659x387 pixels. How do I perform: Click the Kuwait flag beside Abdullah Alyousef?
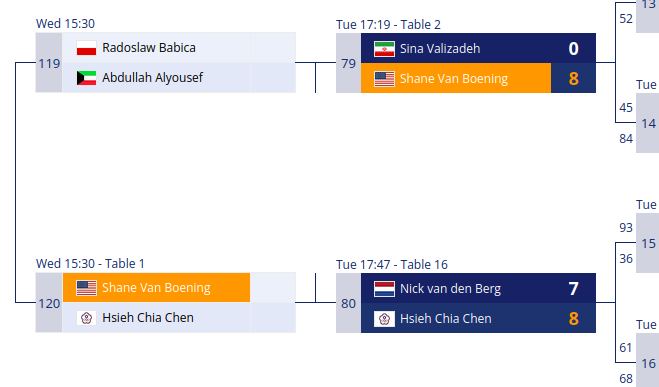point(87,78)
